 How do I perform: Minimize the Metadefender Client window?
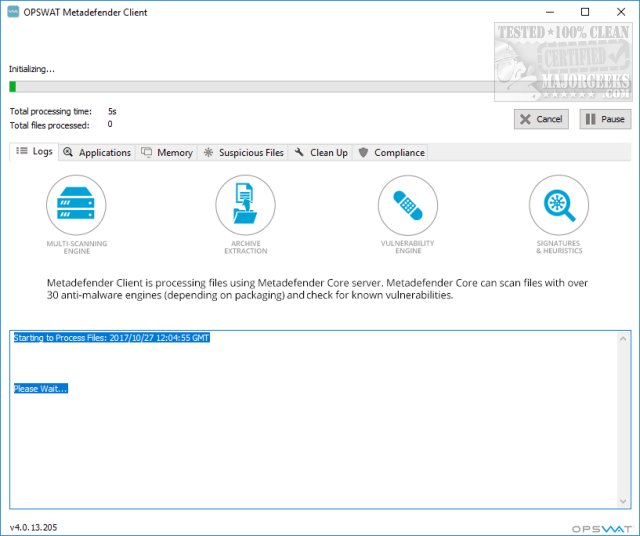[x=550, y=12]
